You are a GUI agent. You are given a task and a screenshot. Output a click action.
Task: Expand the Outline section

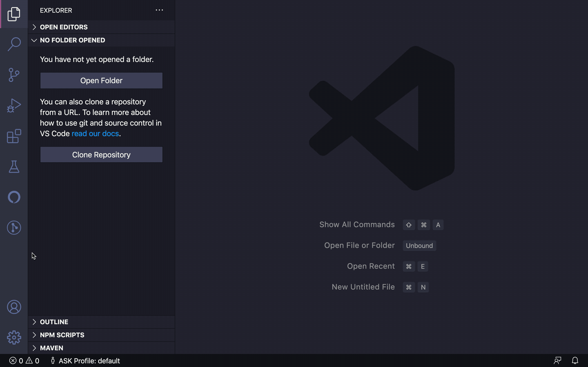(54, 322)
